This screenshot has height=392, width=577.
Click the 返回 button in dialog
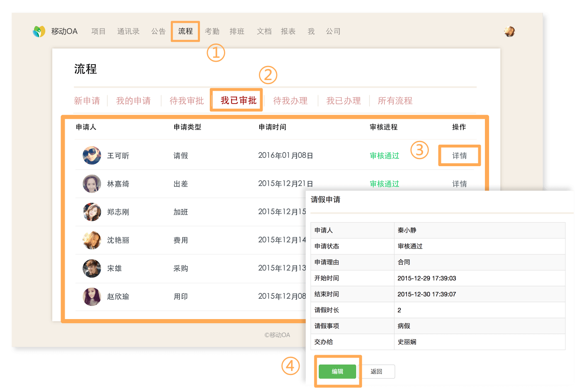pos(376,372)
